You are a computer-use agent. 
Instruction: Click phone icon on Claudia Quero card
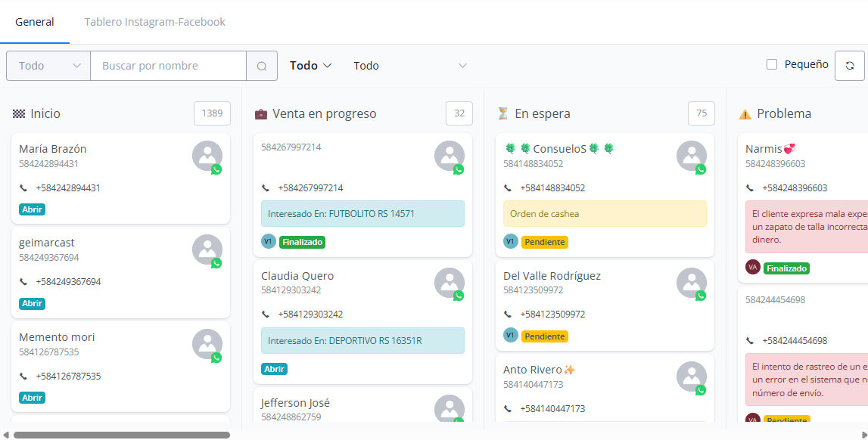266,315
